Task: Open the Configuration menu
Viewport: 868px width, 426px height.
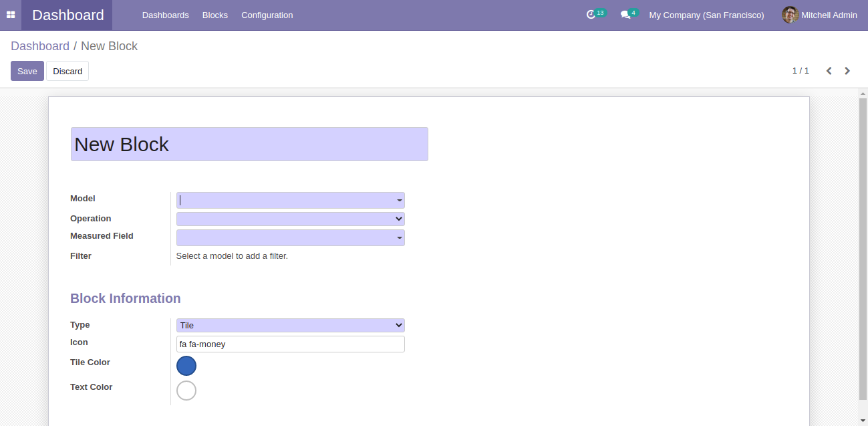Action: [267, 15]
